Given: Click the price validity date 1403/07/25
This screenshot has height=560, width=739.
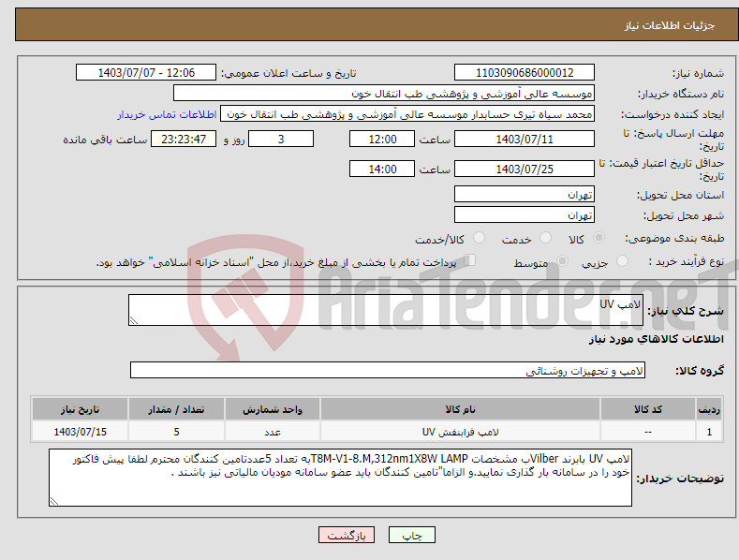Looking at the screenshot, I should (x=525, y=169).
